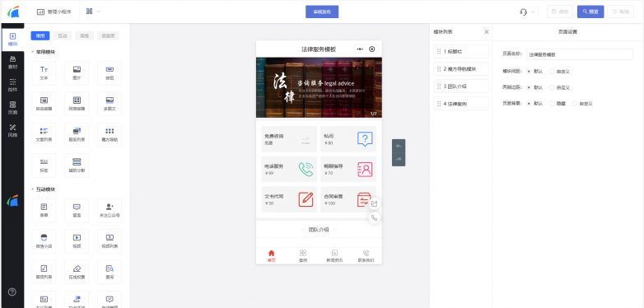Open the grid apps dropdown in header
Viewport: 644px width, 308px height.
point(93,12)
